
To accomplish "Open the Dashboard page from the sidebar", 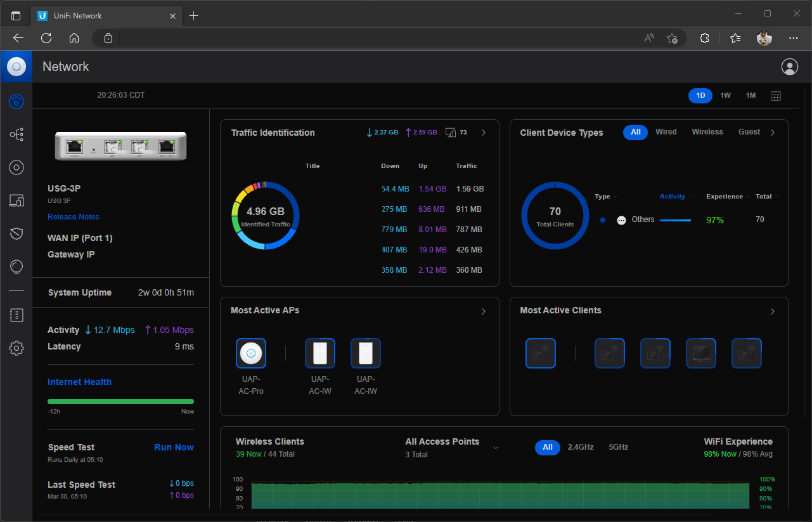I will 16,101.
